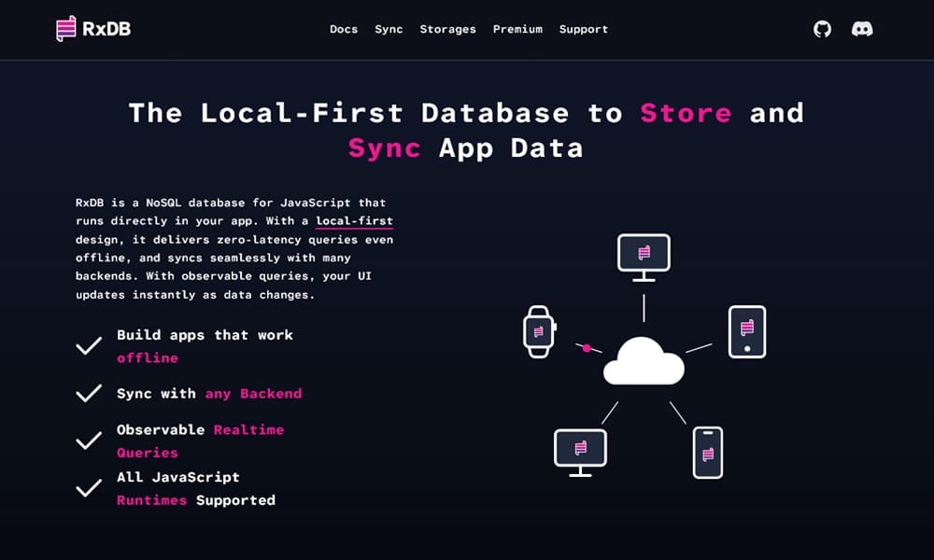Click the lower-left desktop monitor illustration
Screen dimensions: 934x560
(581, 448)
